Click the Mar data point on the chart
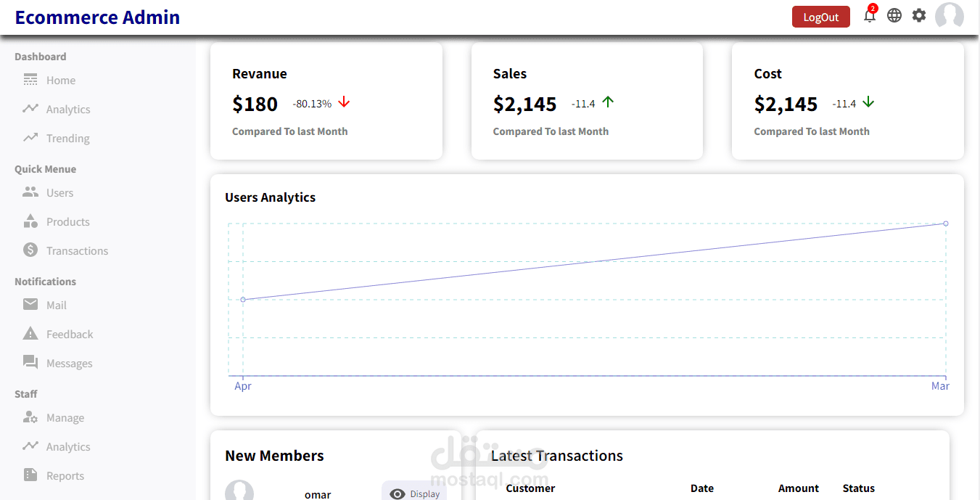Viewport: 980px width, 500px height. [945, 224]
